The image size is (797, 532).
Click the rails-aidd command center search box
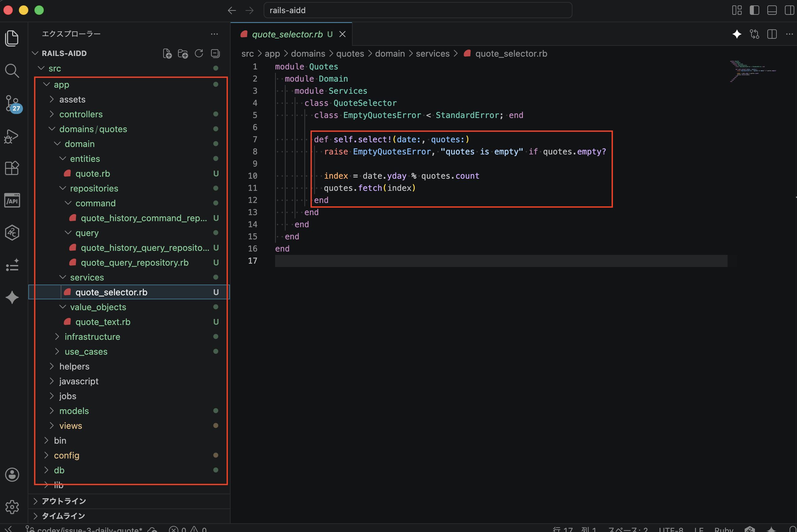417,10
